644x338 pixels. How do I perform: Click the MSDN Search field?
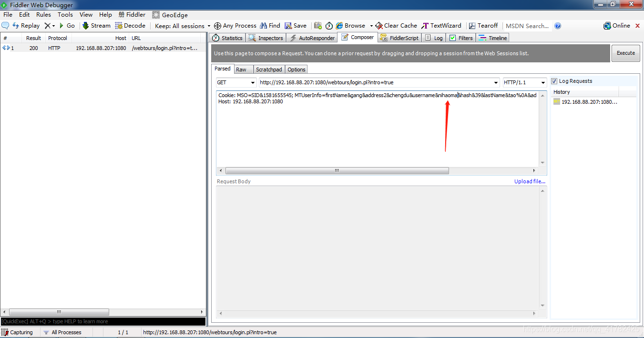(x=527, y=26)
